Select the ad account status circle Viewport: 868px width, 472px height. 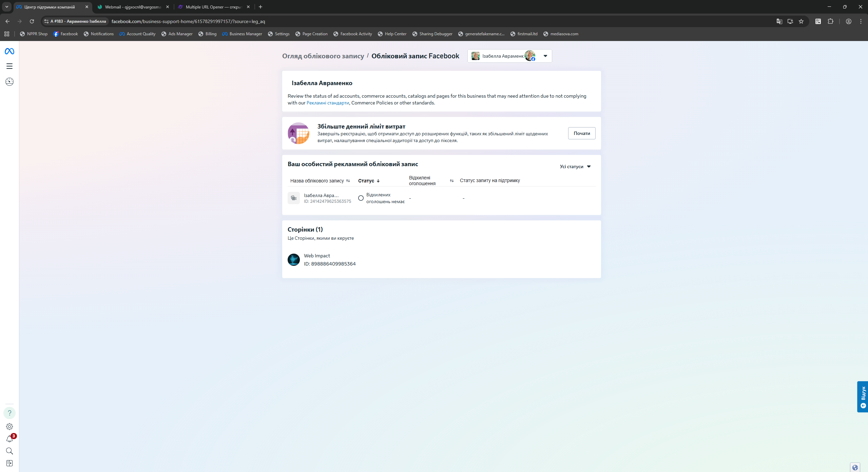point(361,198)
